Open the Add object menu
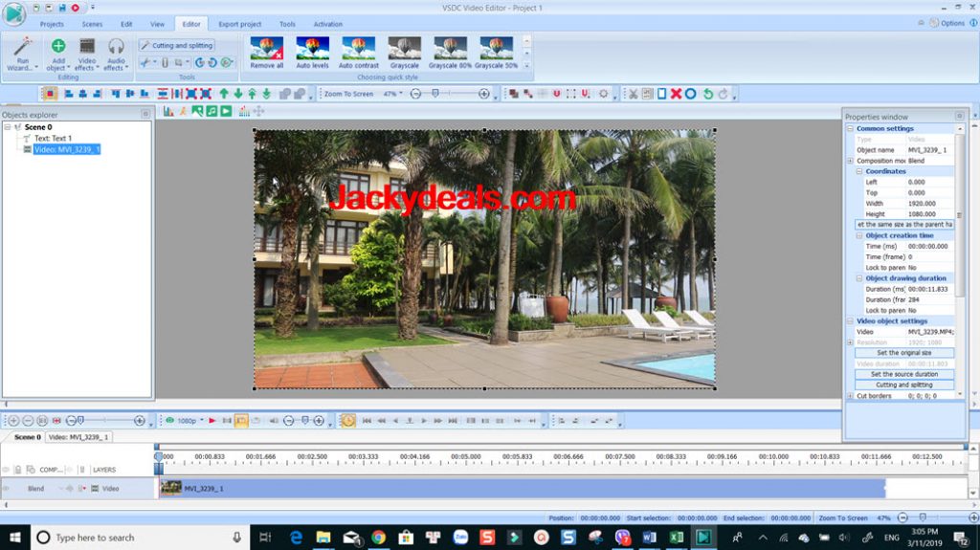Viewport: 980px width, 550px height. coord(58,54)
